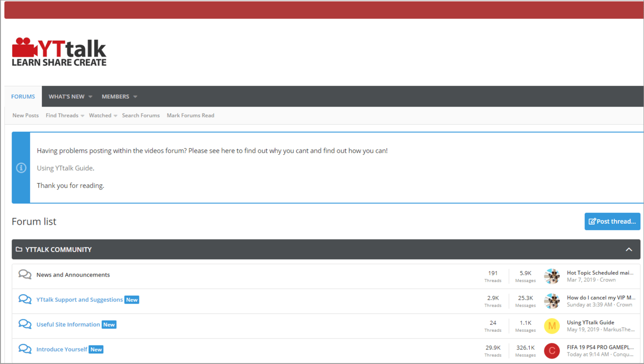Click Today at 9:14 AM post date
Screen dimensions: 644x364
point(588,354)
